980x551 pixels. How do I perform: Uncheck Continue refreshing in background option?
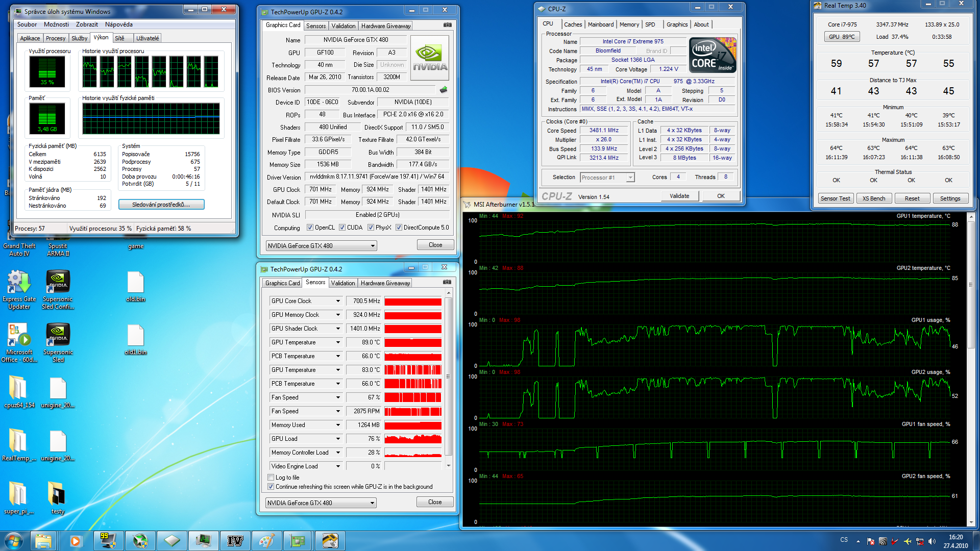point(271,487)
